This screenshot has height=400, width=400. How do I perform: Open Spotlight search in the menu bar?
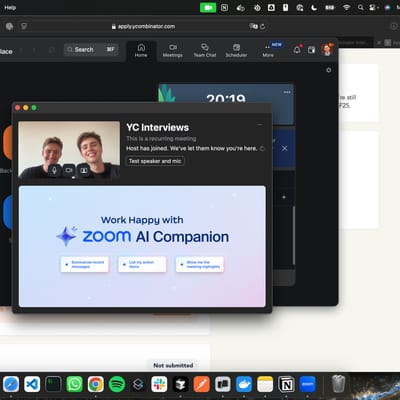(360, 7)
